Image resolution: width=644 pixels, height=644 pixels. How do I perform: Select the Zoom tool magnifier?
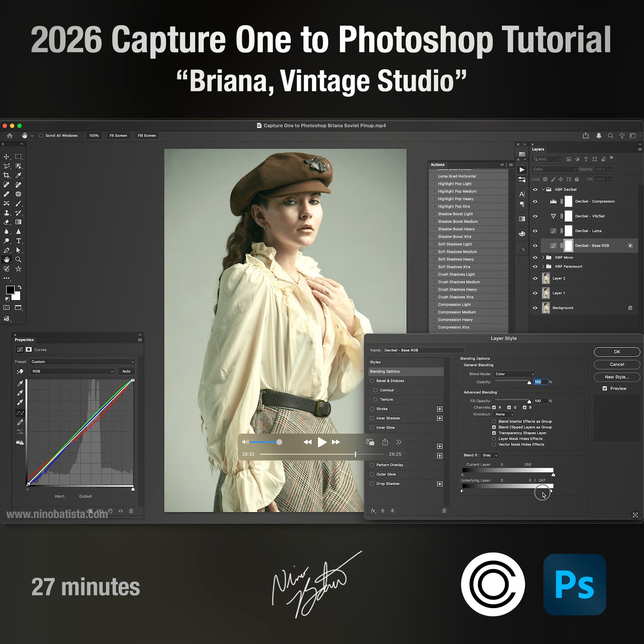[19, 259]
